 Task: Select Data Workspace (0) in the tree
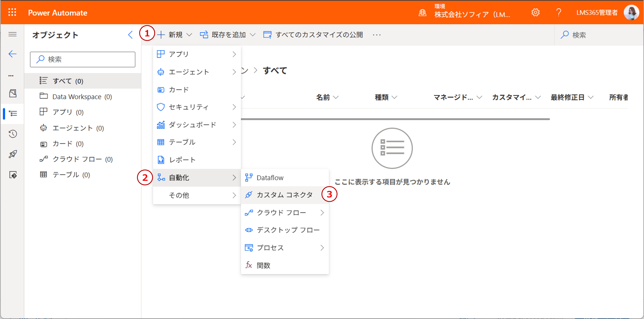(83, 97)
